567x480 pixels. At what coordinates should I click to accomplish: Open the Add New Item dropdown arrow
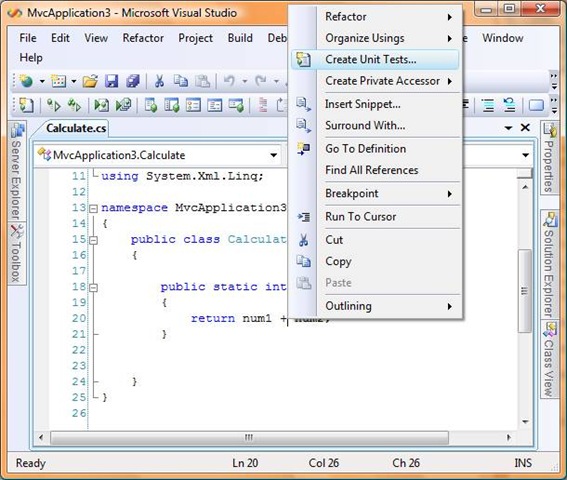(74, 81)
